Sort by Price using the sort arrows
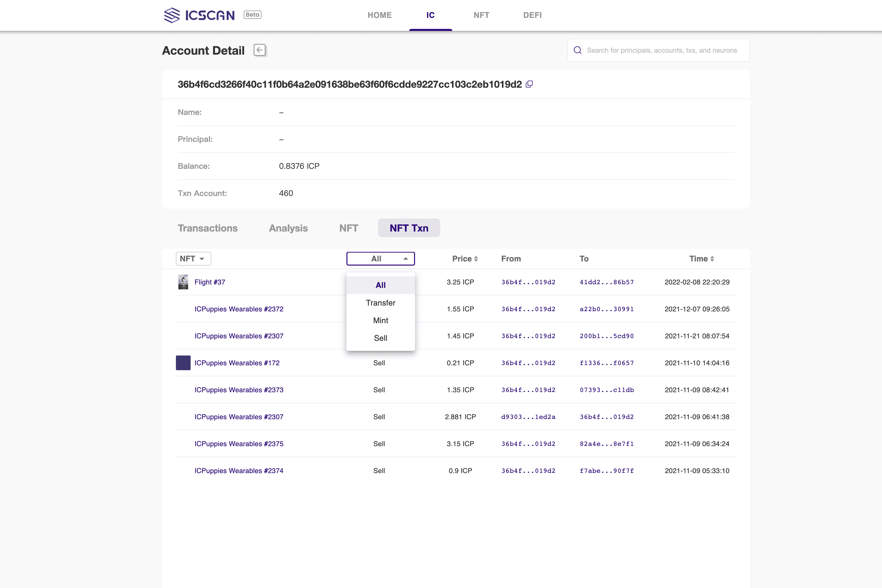 pos(476,259)
